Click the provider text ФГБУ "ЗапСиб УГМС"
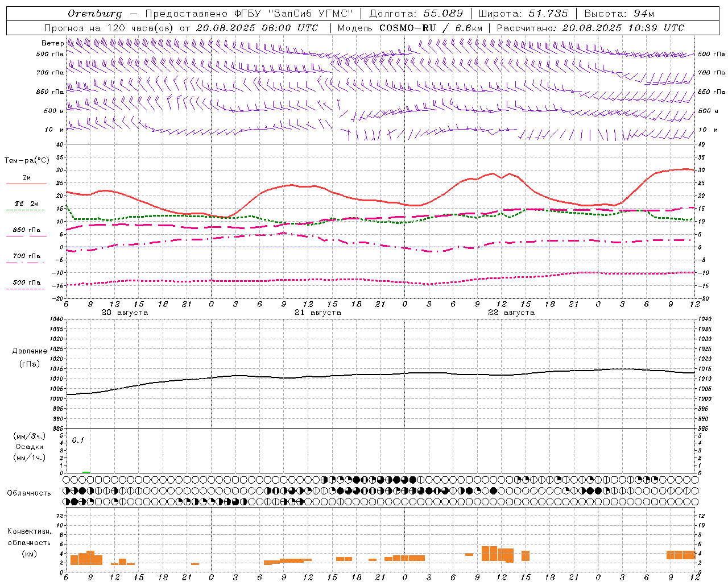 294,14
